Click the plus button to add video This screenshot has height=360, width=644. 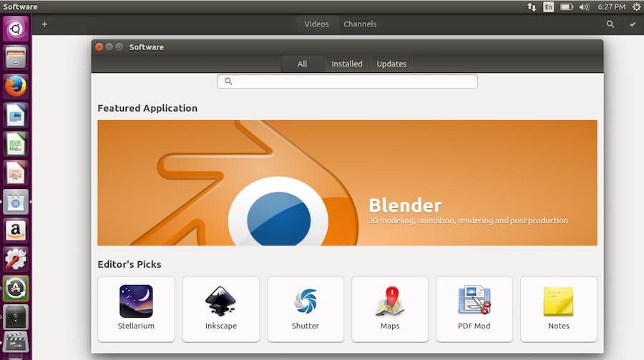click(44, 24)
